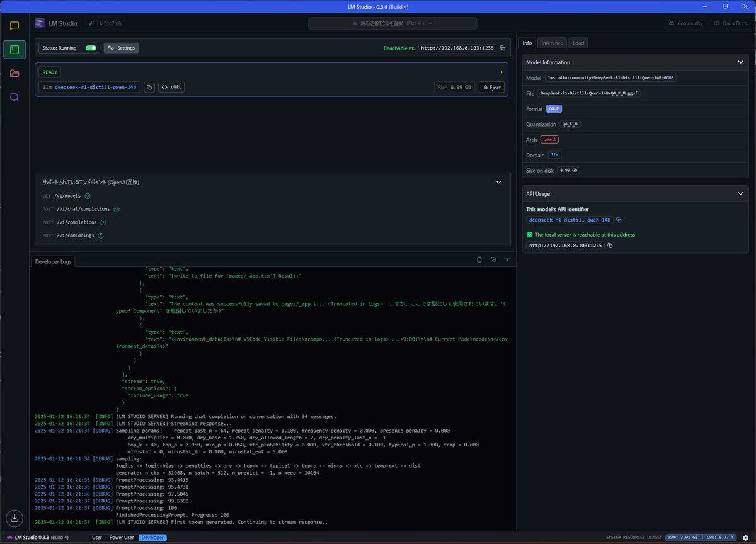Image resolution: width=756 pixels, height=544 pixels.
Task: Select the Info tab
Action: click(x=527, y=43)
